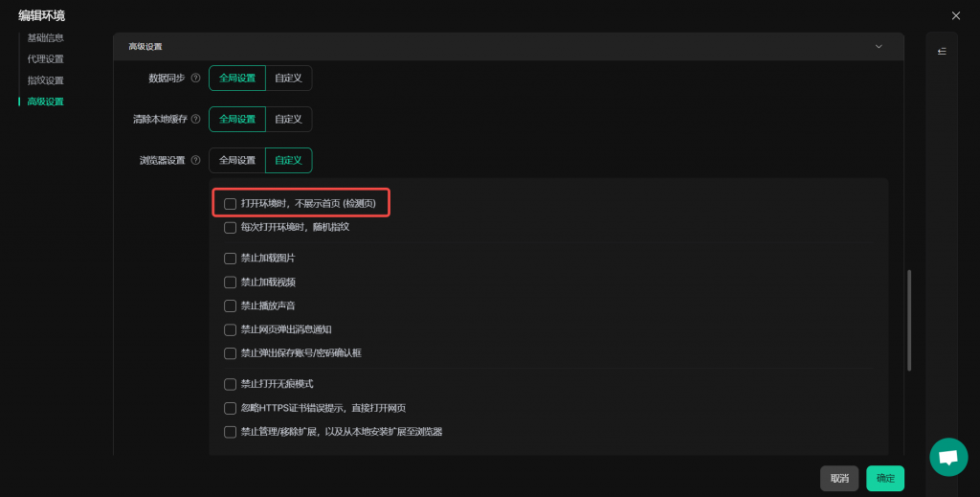Check 忽略HTTPS证书错误提示 option

point(230,408)
